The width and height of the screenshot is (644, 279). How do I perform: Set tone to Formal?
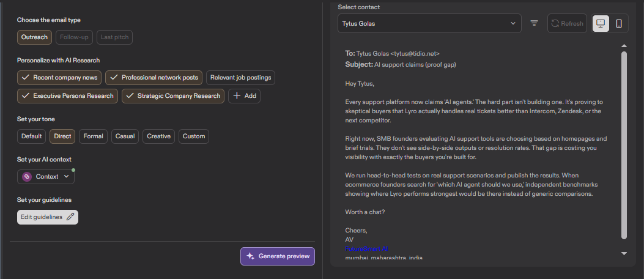[x=93, y=136]
